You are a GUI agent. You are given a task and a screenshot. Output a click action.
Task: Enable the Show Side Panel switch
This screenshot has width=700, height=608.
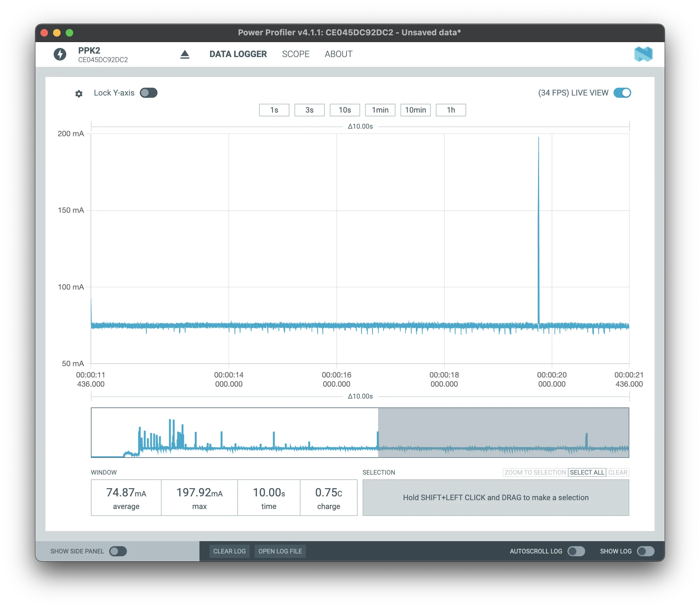pos(118,551)
